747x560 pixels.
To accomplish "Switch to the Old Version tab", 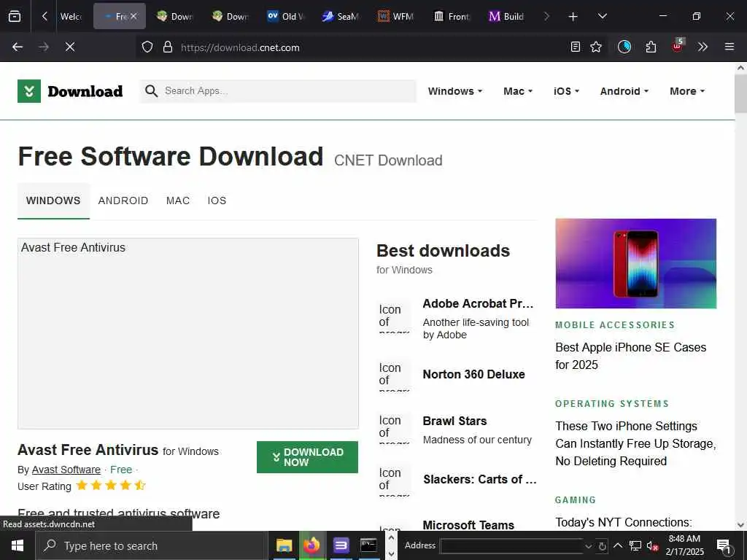I will click(285, 17).
